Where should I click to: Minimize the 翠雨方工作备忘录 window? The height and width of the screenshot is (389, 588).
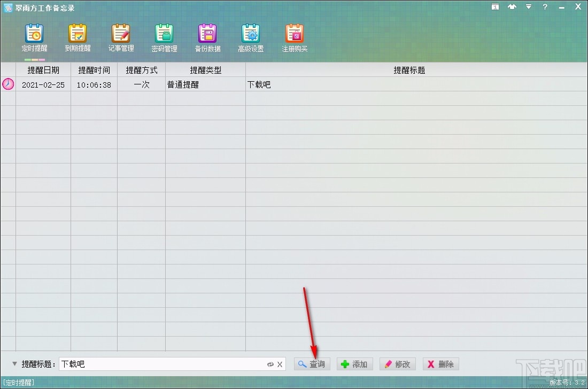coord(561,7)
